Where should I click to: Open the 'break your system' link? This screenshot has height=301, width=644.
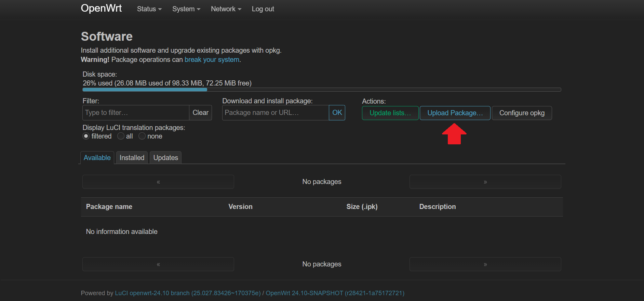pyautogui.click(x=212, y=60)
